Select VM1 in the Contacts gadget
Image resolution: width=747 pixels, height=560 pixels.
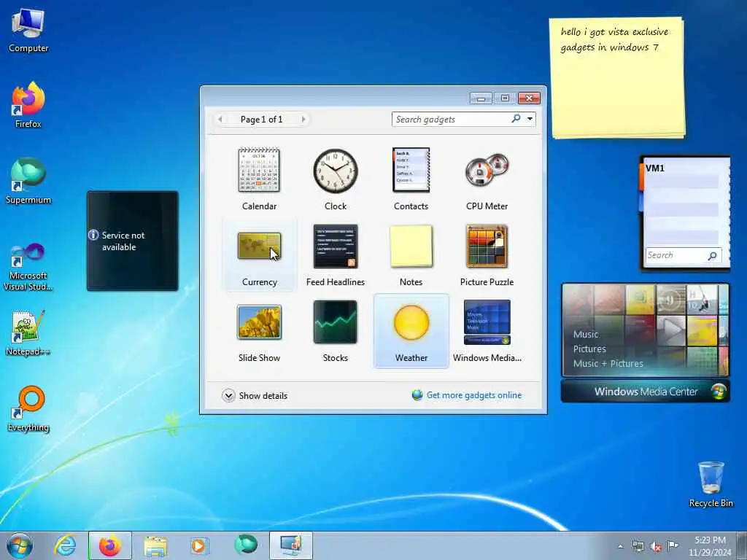[x=654, y=168]
